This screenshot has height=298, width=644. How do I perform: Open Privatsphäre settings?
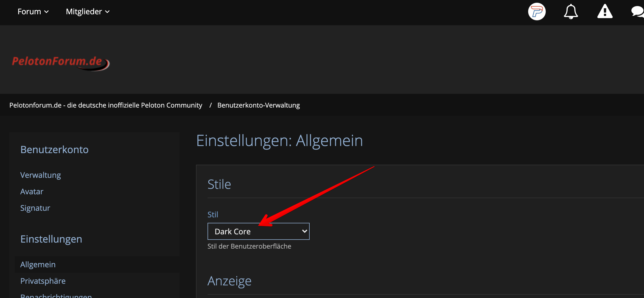click(43, 281)
